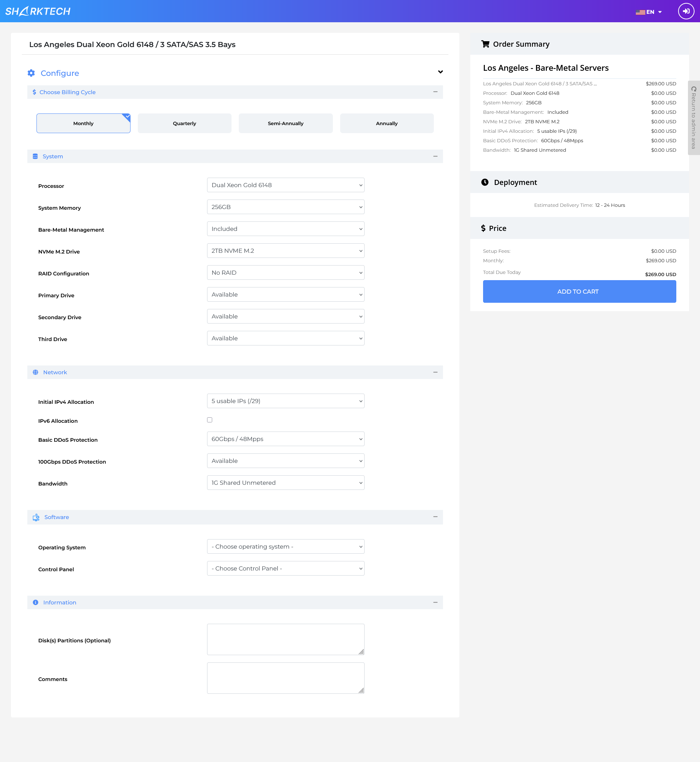Screen dimensions: 700x762
Task: Click the Setup Fees $0.00 USD value
Action: (x=663, y=251)
